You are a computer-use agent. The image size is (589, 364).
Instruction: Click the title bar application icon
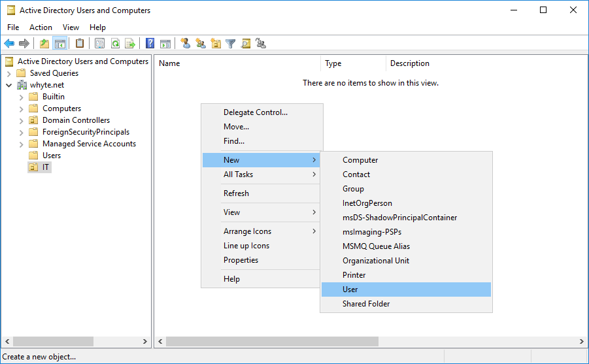point(11,10)
